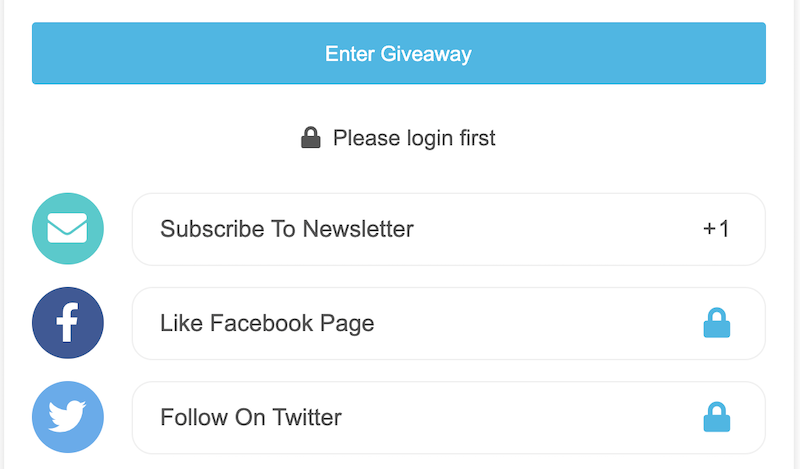Click the Enter Giveaway button
The height and width of the screenshot is (469, 800).
click(x=398, y=53)
